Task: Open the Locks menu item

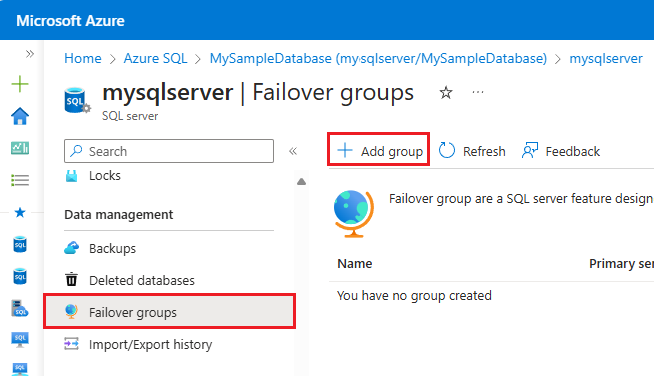Action: [x=104, y=176]
